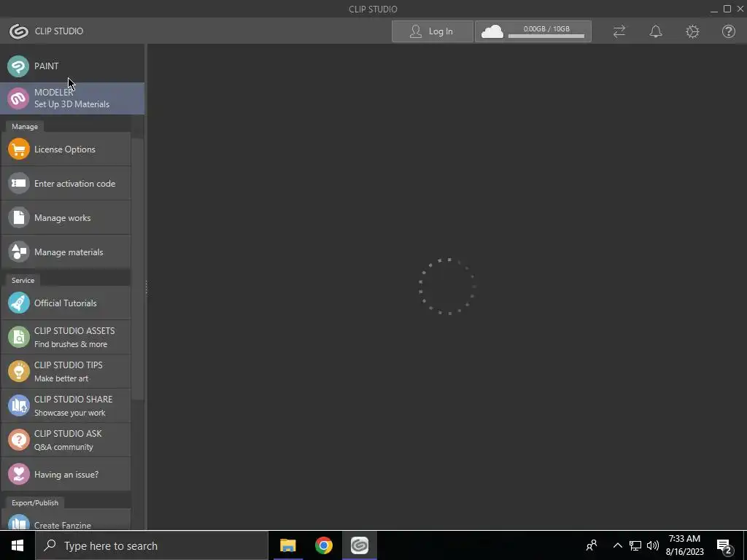
Task: Click the Enter activation code label
Action: pos(75,184)
